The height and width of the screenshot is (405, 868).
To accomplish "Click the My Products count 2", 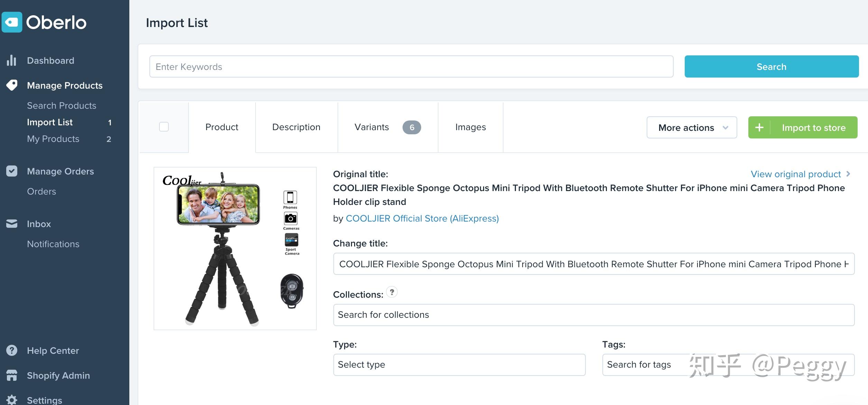I will pyautogui.click(x=109, y=139).
